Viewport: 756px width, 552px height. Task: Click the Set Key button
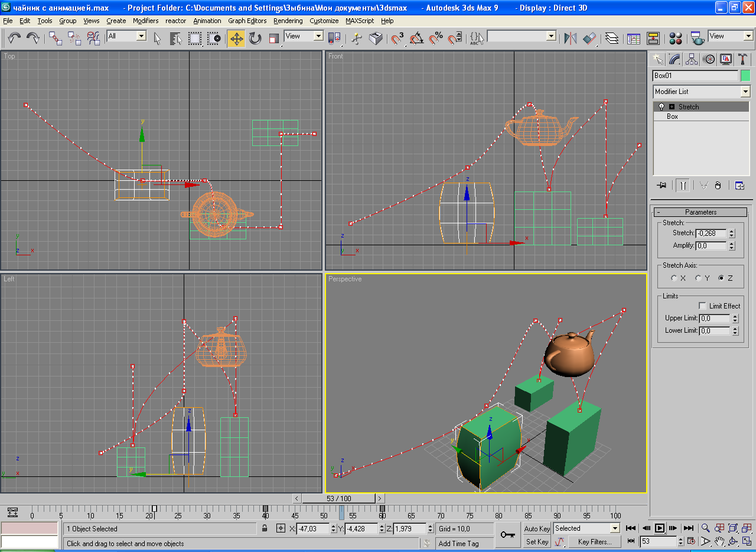(537, 542)
